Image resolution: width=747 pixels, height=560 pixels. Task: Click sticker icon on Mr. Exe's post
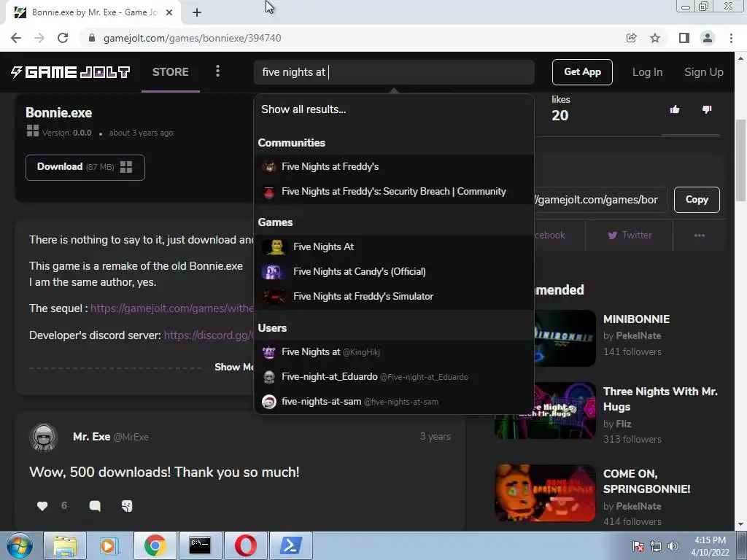pyautogui.click(x=127, y=506)
